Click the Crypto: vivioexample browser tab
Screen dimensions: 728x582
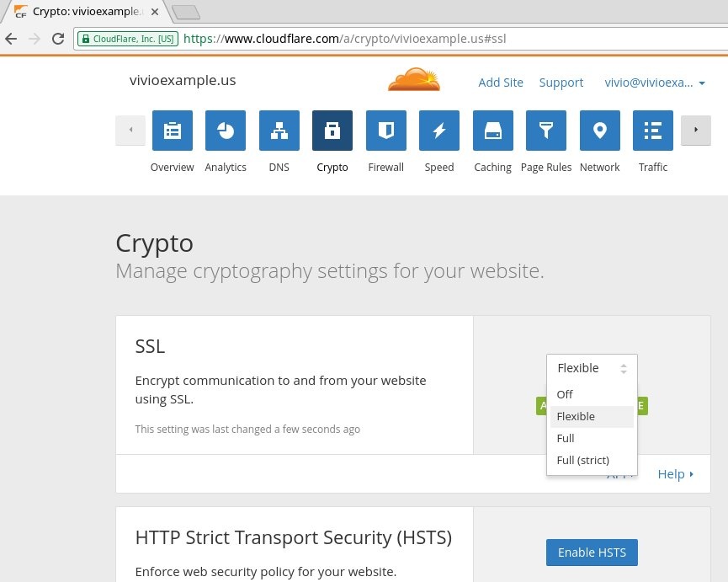(x=86, y=12)
